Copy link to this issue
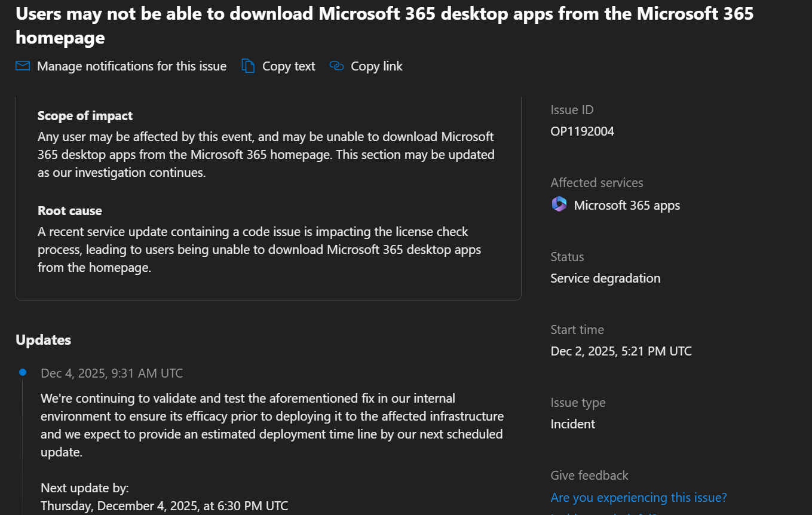This screenshot has height=515, width=812. [x=366, y=66]
